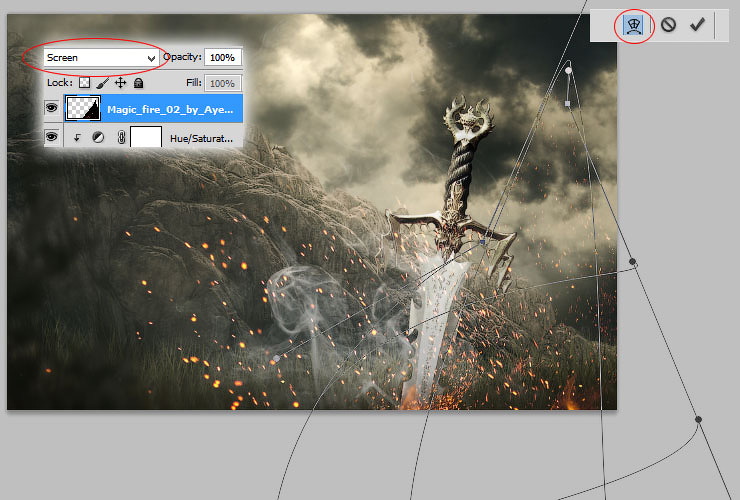Enable lock transparent pixels
This screenshot has width=740, height=500.
(x=84, y=83)
